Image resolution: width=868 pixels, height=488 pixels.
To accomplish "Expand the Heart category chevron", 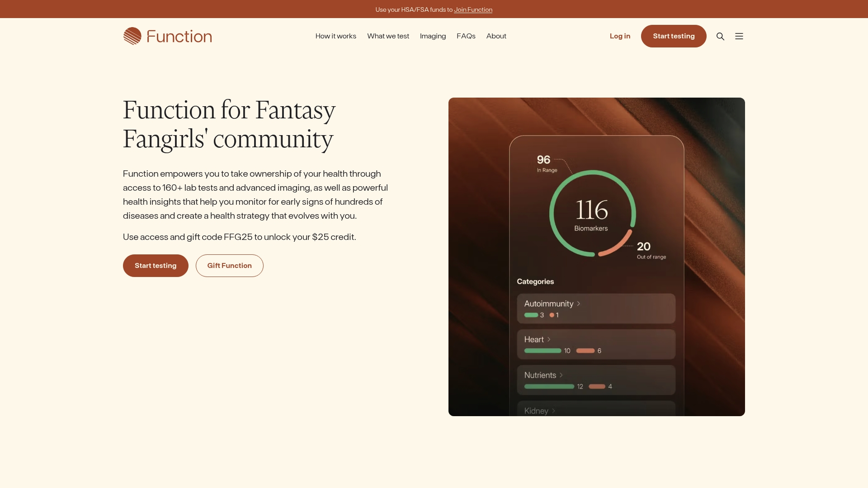I will pos(549,339).
